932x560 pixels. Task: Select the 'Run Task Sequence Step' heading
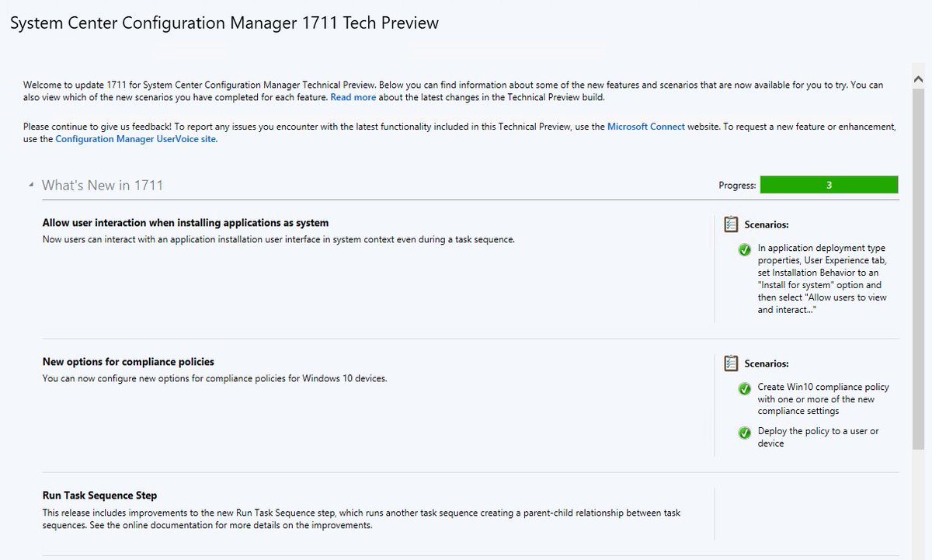coord(99,496)
